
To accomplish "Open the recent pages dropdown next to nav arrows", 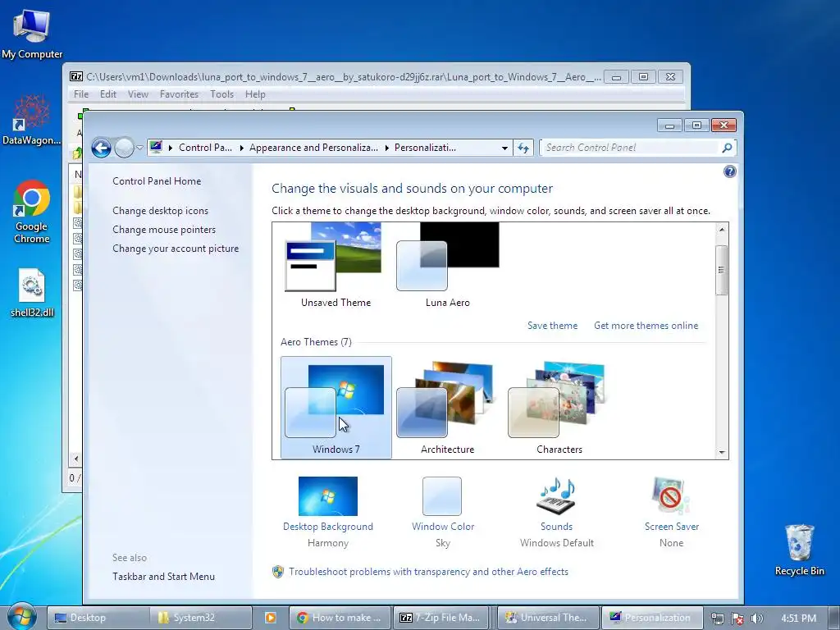I will coord(139,148).
